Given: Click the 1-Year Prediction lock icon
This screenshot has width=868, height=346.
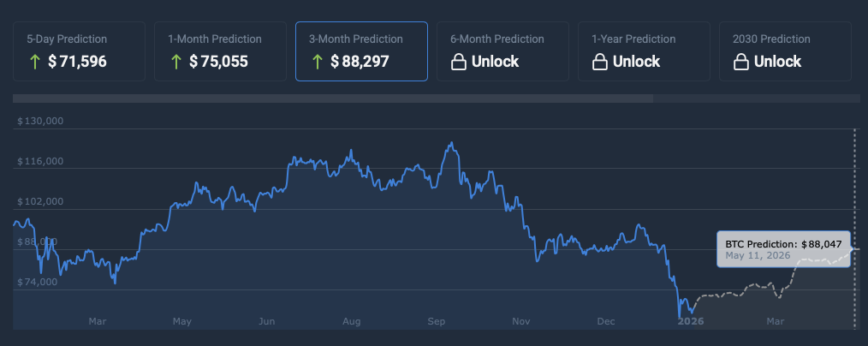Looking at the screenshot, I should click(x=600, y=62).
